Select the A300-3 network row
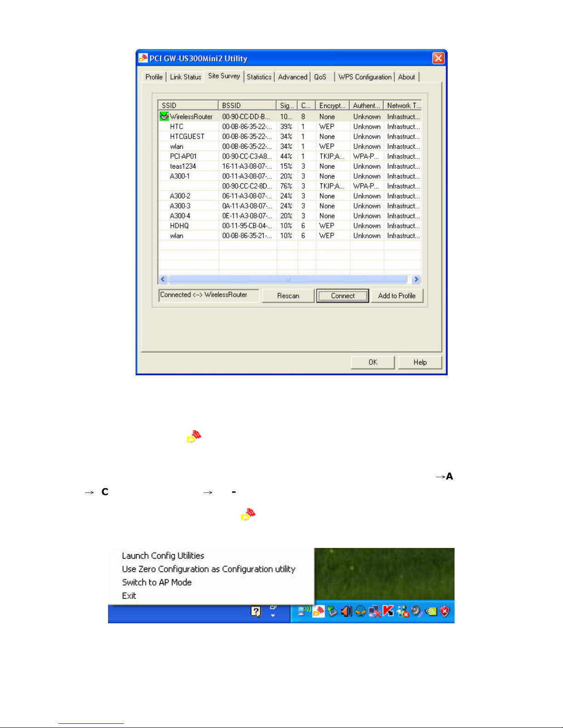 [x=290, y=206]
